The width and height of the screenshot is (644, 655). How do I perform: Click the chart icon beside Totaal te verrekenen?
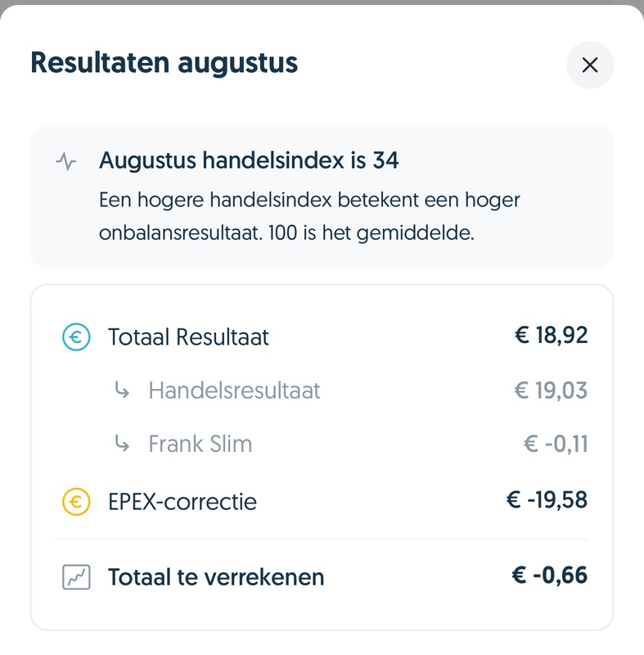76,577
